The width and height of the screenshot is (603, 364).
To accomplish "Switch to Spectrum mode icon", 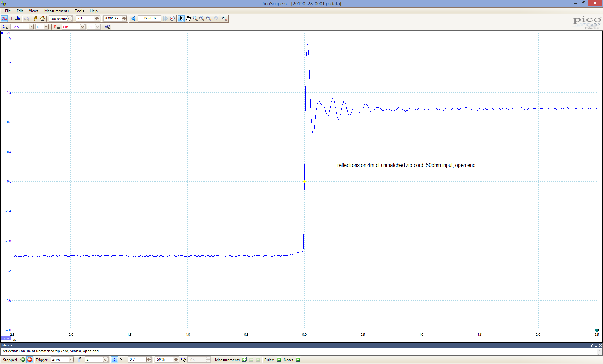I will pos(18,19).
